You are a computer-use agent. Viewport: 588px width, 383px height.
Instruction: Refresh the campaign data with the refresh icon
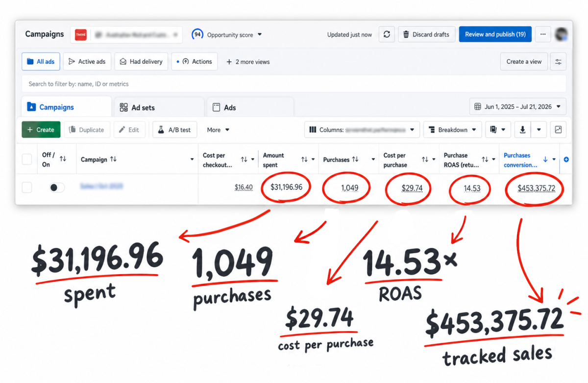[387, 34]
